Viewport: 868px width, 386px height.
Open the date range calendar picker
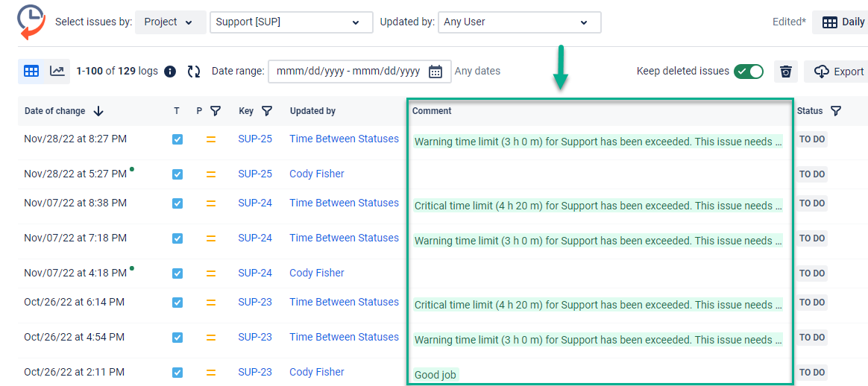(x=435, y=72)
